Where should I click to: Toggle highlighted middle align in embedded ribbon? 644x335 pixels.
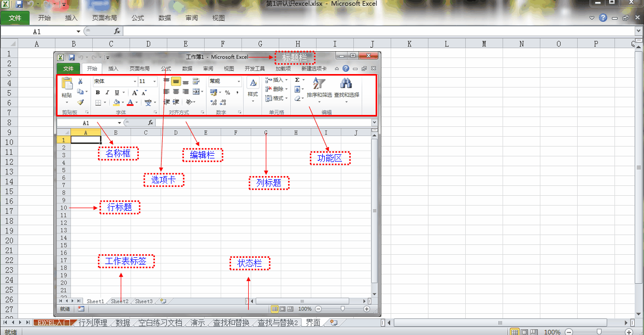coord(176,81)
